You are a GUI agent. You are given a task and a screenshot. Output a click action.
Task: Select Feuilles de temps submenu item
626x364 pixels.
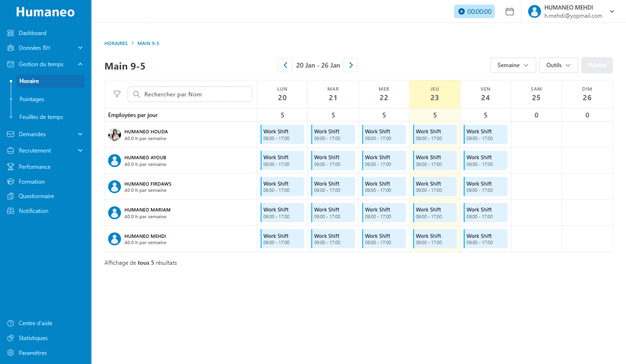(x=41, y=117)
